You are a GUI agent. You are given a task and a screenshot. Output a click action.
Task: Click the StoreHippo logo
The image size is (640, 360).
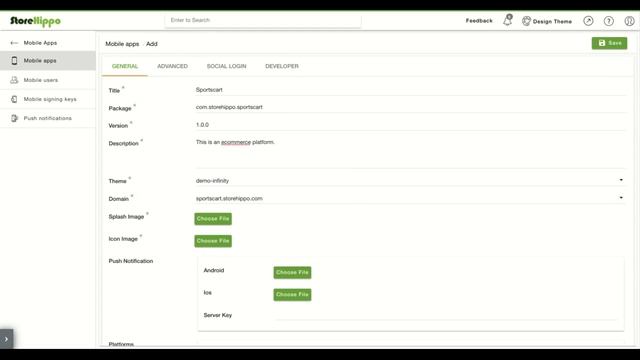(36, 21)
